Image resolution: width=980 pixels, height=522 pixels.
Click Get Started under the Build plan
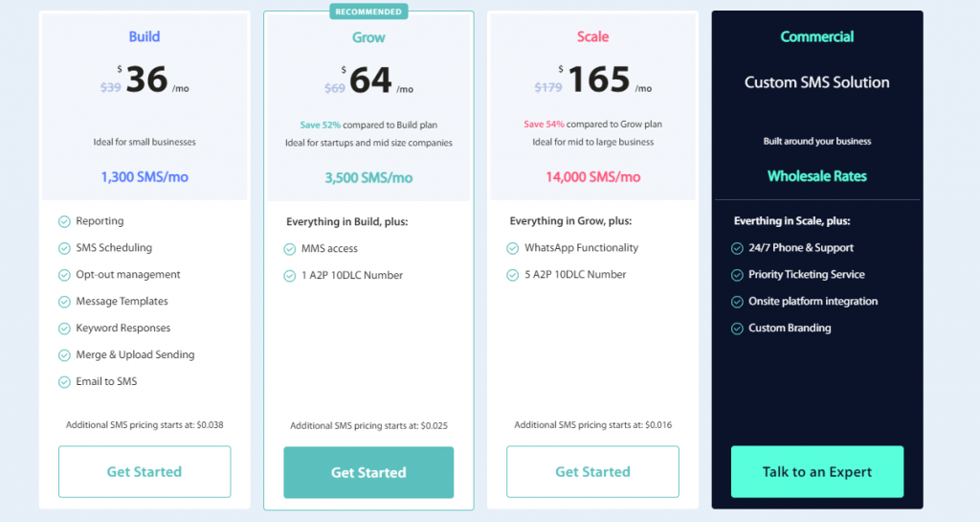coord(145,472)
